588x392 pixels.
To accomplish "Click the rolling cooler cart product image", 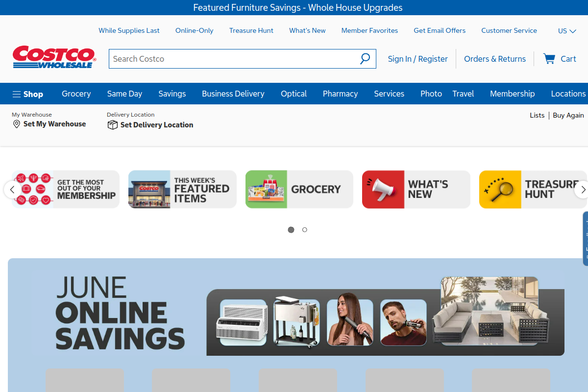I will coord(296,322).
